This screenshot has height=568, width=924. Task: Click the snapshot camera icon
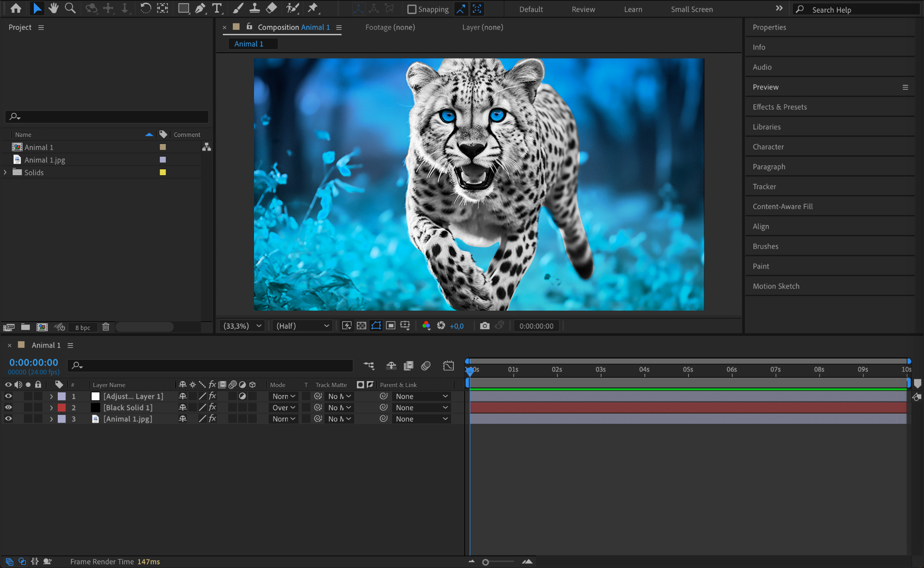pyautogui.click(x=485, y=326)
